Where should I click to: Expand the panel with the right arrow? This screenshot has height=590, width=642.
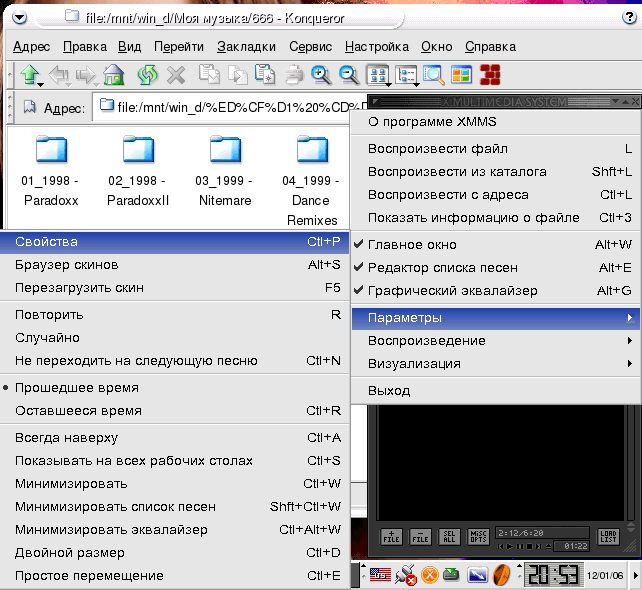click(636, 575)
